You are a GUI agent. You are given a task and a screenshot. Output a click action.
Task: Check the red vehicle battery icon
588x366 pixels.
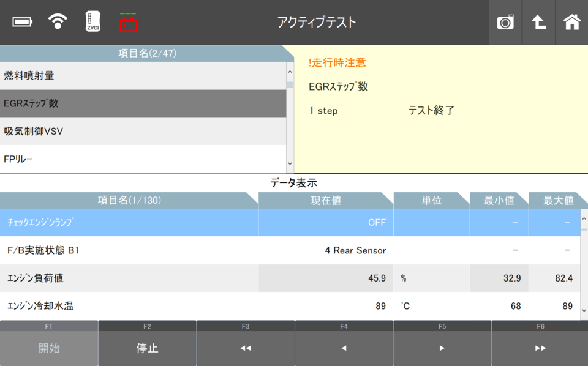(128, 23)
